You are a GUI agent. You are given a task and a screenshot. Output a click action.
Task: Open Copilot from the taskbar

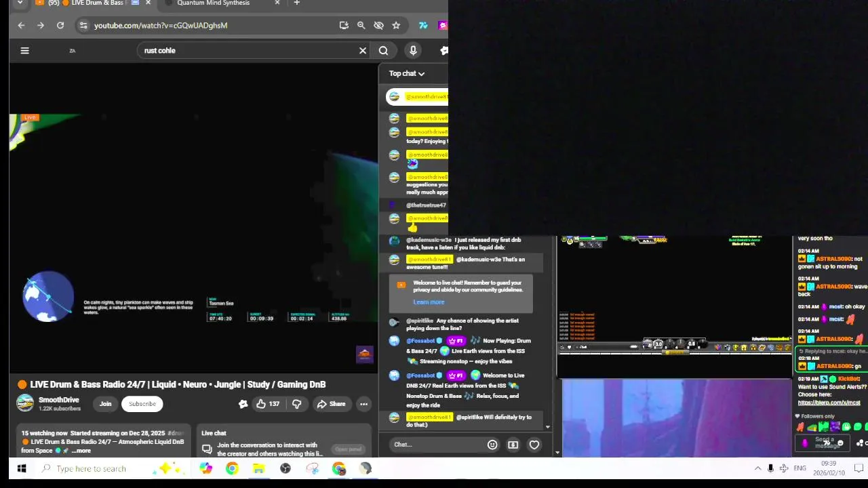(205, 468)
